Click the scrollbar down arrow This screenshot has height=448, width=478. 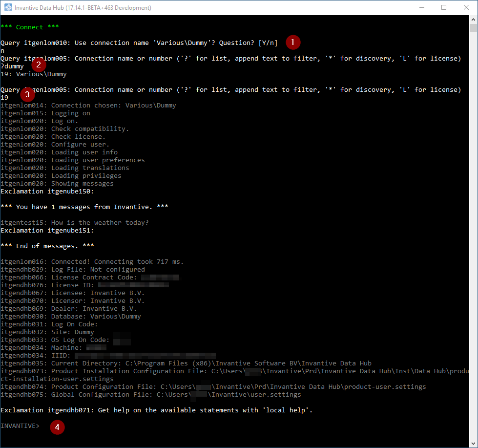[x=473, y=444]
